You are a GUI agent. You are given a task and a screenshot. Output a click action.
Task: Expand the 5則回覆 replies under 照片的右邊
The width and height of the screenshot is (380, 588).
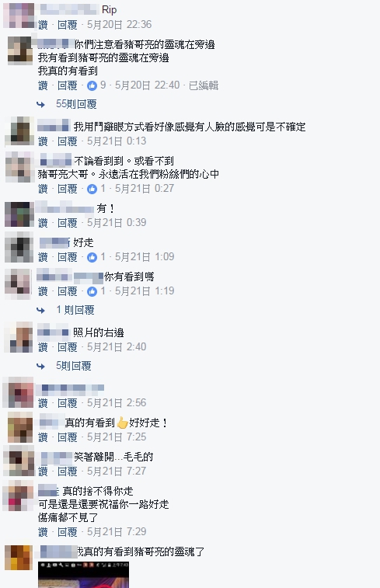74,366
